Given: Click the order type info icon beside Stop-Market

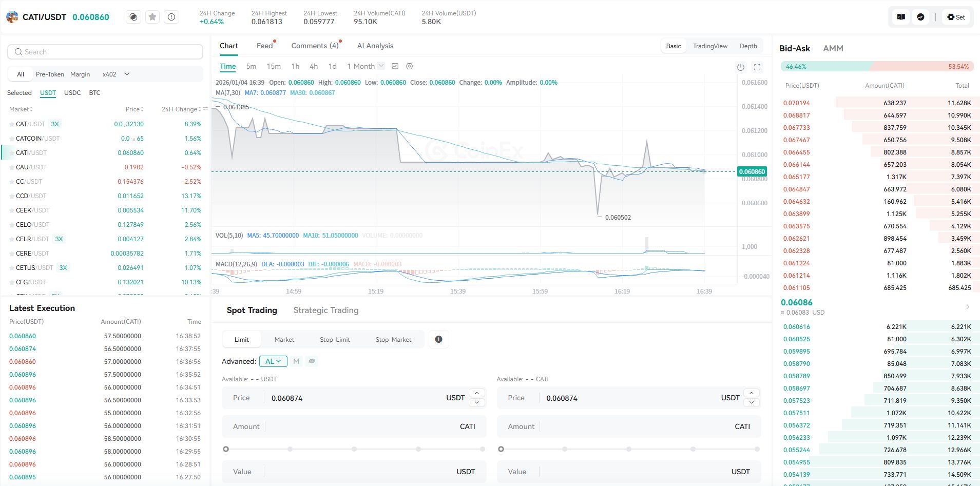Looking at the screenshot, I should point(438,339).
